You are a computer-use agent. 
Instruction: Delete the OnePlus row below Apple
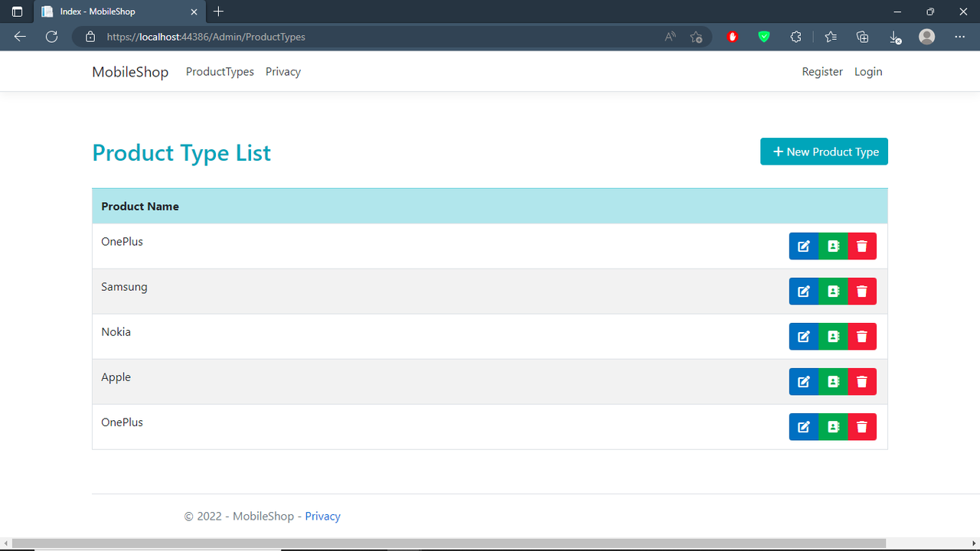coord(862,427)
